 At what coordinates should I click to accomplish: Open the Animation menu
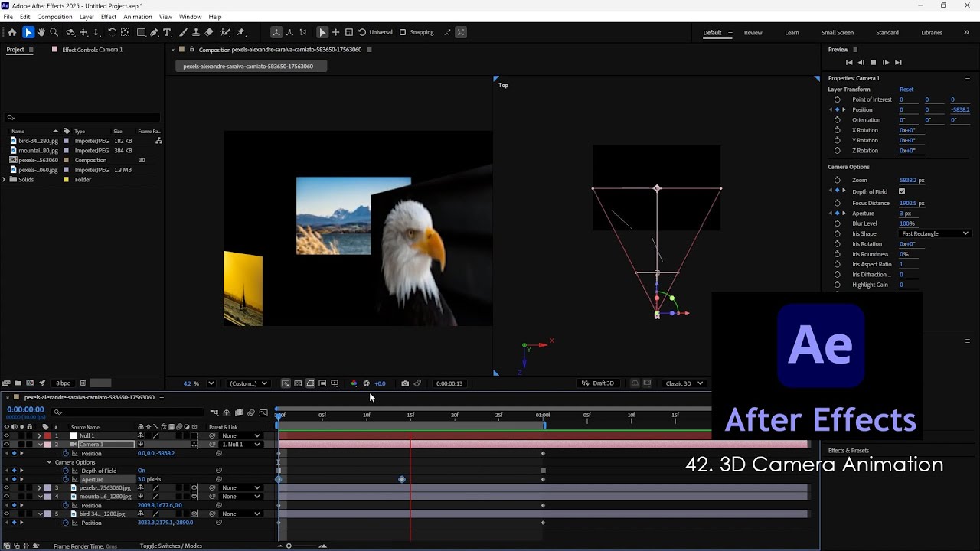click(x=138, y=17)
